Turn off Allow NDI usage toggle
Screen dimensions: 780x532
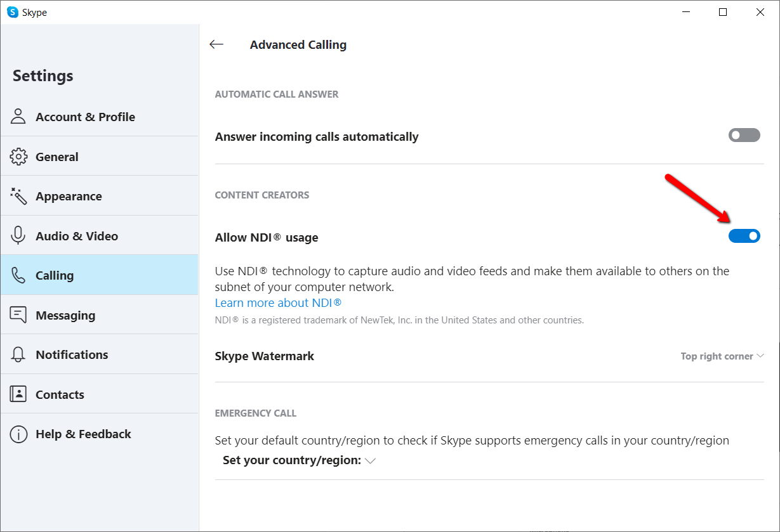click(x=744, y=236)
